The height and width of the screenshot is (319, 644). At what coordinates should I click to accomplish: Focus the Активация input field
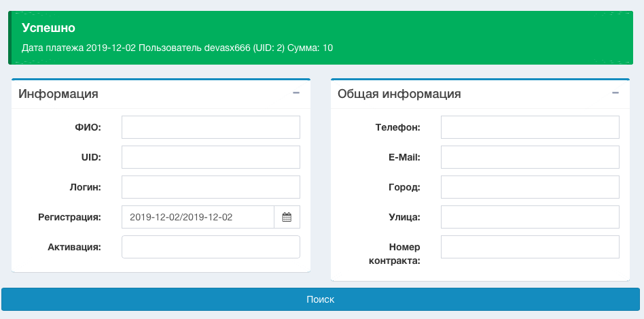211,247
